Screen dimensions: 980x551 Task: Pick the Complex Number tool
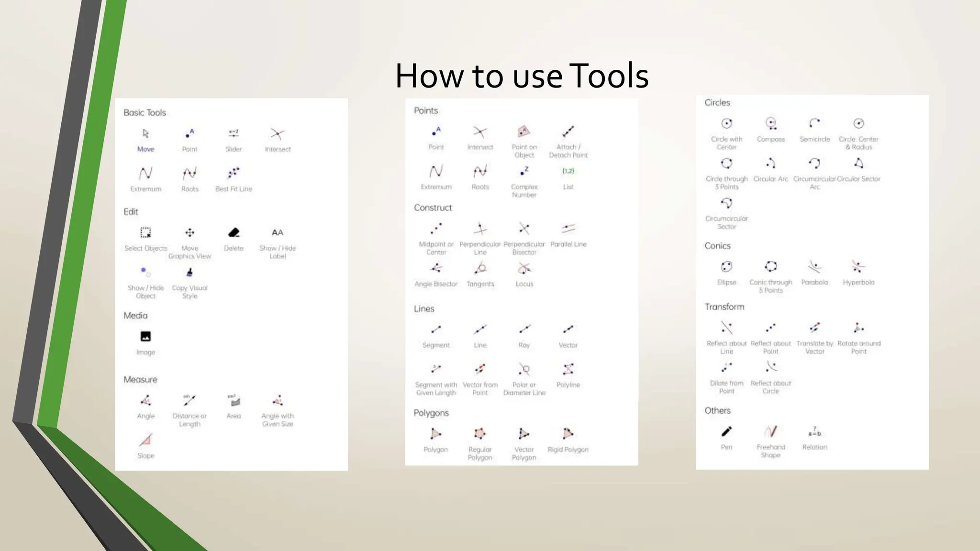(x=524, y=171)
